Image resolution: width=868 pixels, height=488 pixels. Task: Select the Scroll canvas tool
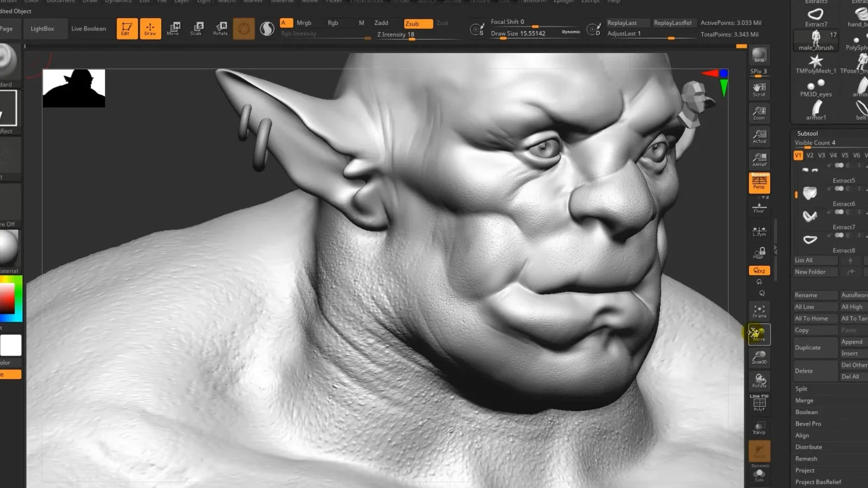759,90
